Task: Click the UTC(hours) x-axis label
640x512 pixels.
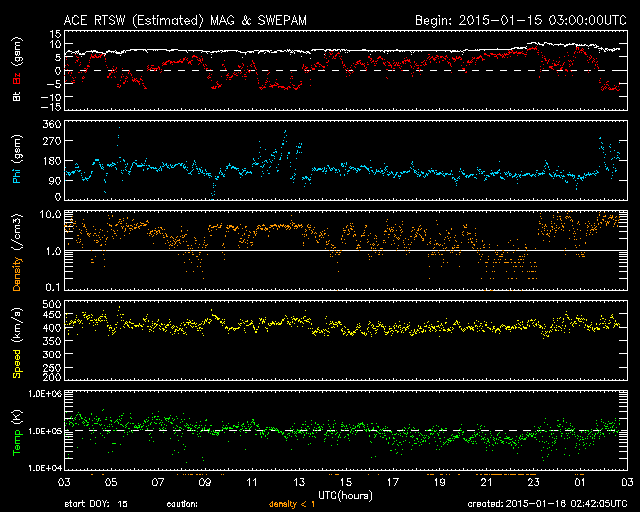Action: (x=345, y=494)
